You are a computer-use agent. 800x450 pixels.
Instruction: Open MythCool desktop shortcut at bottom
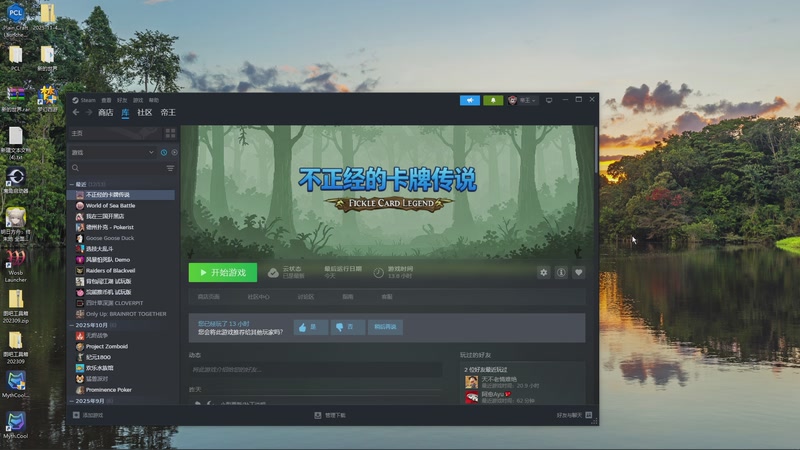[15, 426]
